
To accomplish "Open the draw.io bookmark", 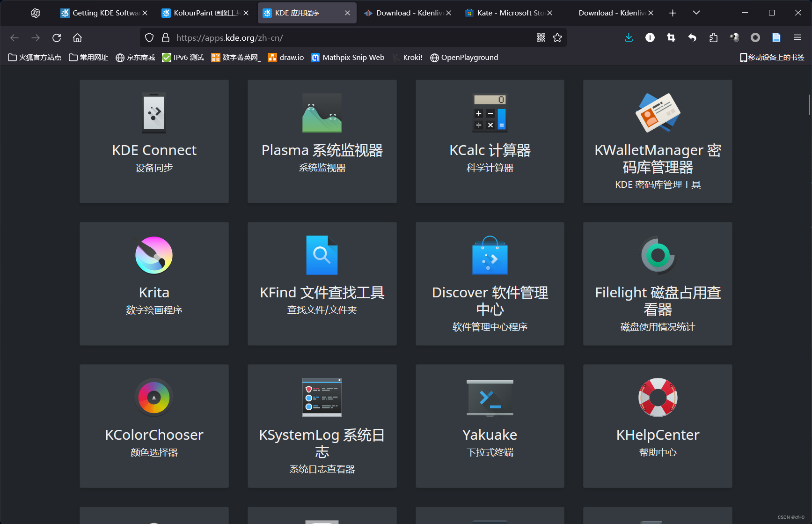I will point(285,57).
